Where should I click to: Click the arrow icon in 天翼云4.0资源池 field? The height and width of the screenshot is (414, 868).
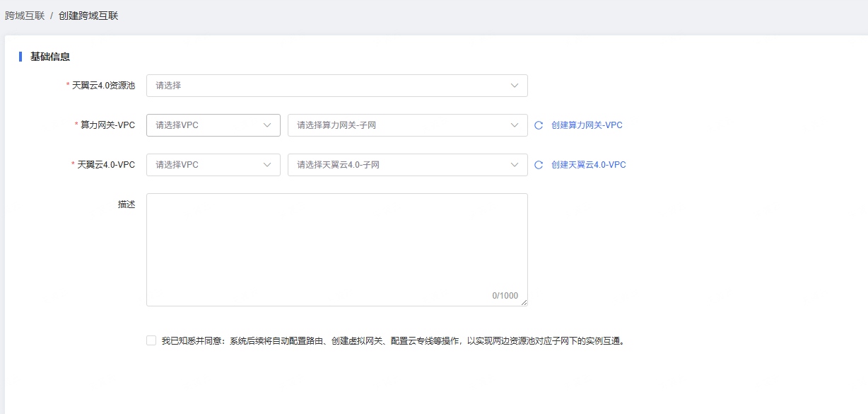click(x=515, y=86)
